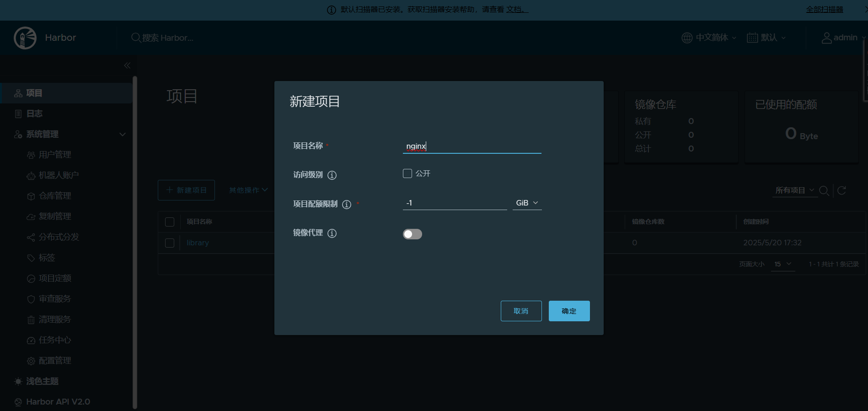Open 审查服务 in the sidebar
This screenshot has width=868, height=411.
(x=55, y=299)
